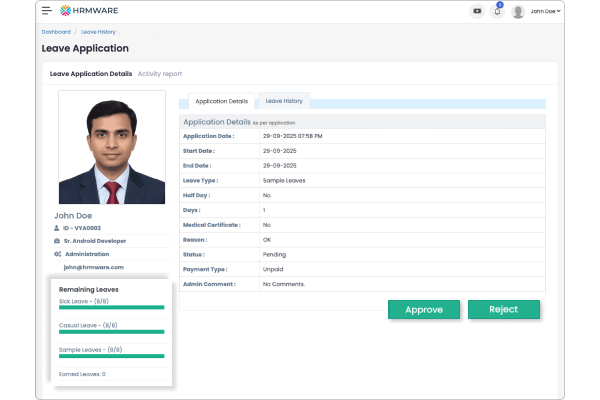Click the person icon beside ID - VYA0002
This screenshot has height=400, width=600.
click(56, 228)
